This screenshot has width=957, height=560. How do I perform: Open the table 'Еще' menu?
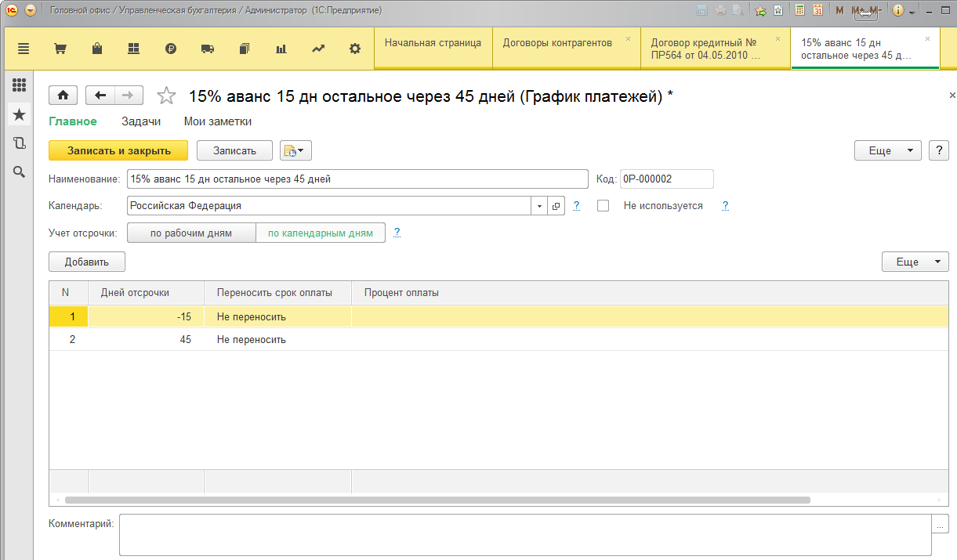[915, 262]
